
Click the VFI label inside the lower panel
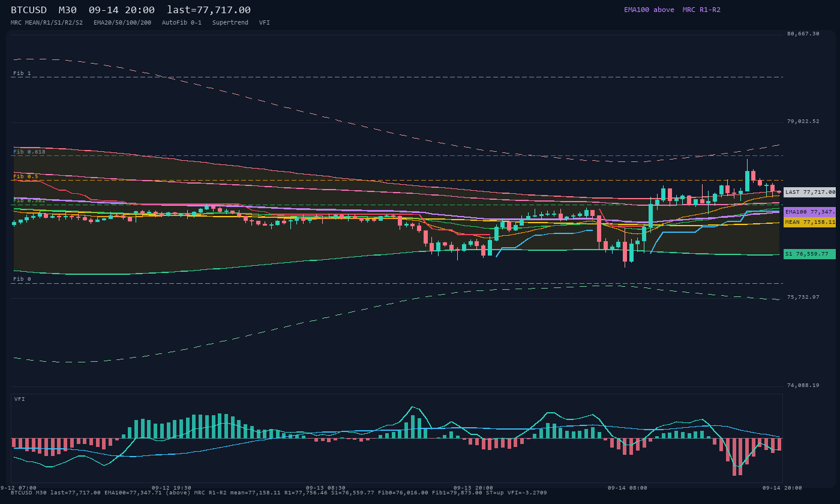[20, 399]
